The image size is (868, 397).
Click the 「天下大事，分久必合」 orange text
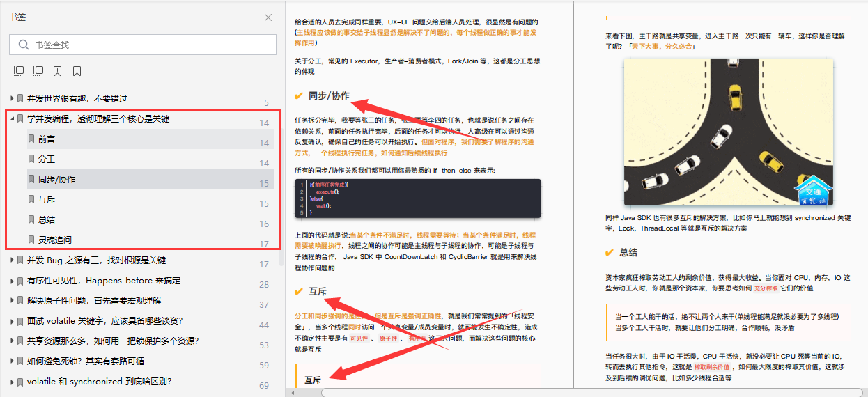661,47
